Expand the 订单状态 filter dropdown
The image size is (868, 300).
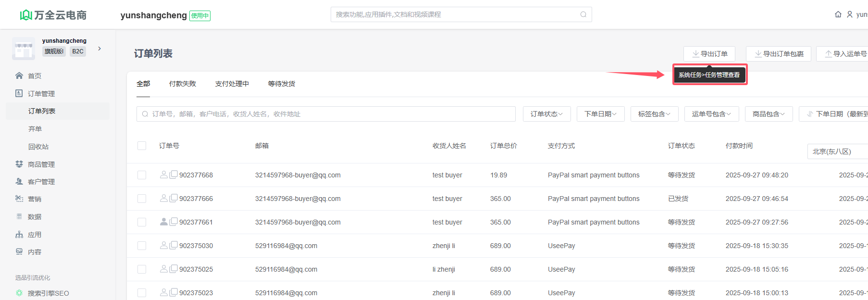tap(546, 114)
